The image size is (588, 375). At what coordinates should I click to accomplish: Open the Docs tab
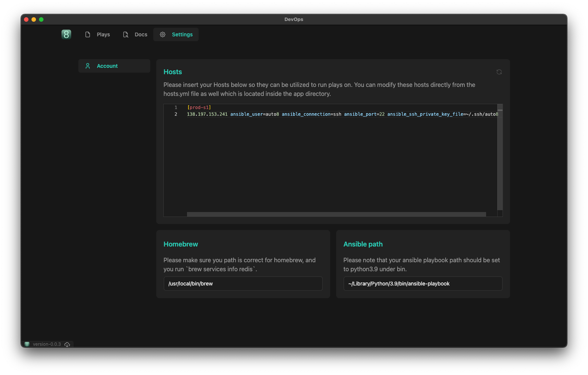[135, 34]
